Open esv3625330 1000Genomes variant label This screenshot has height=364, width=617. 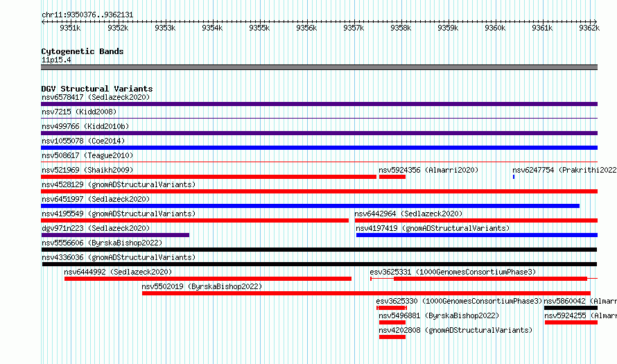click(459, 301)
